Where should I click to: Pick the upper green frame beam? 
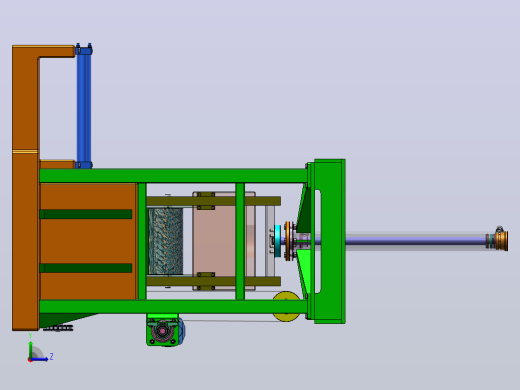(x=173, y=176)
